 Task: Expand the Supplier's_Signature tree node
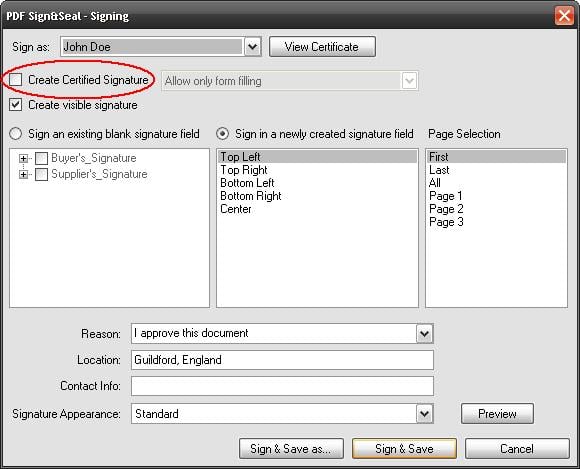(x=23, y=174)
